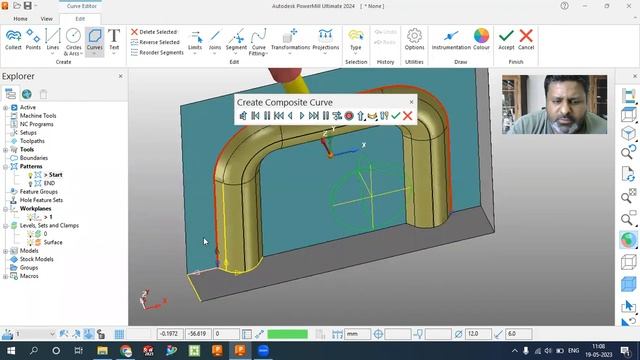The width and height of the screenshot is (640, 360).
Task: Collapse the Patterns tree node
Action: 5,167
